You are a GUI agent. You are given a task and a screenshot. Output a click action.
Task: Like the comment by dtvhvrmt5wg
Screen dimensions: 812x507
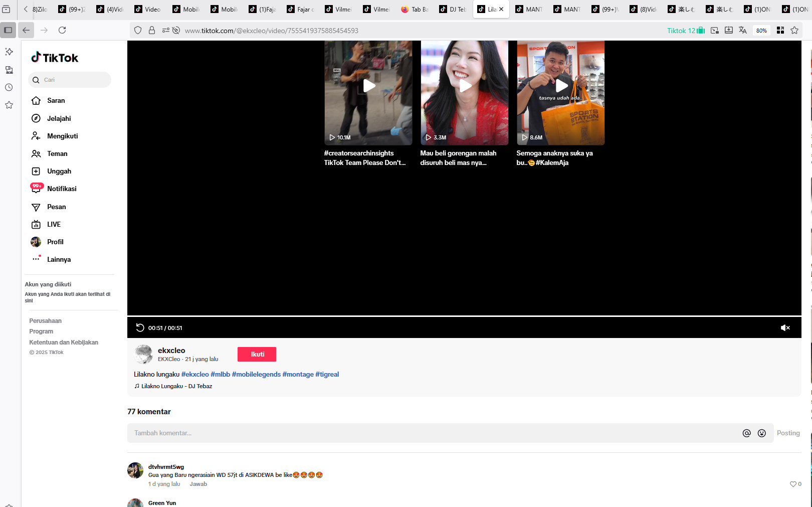tap(793, 484)
